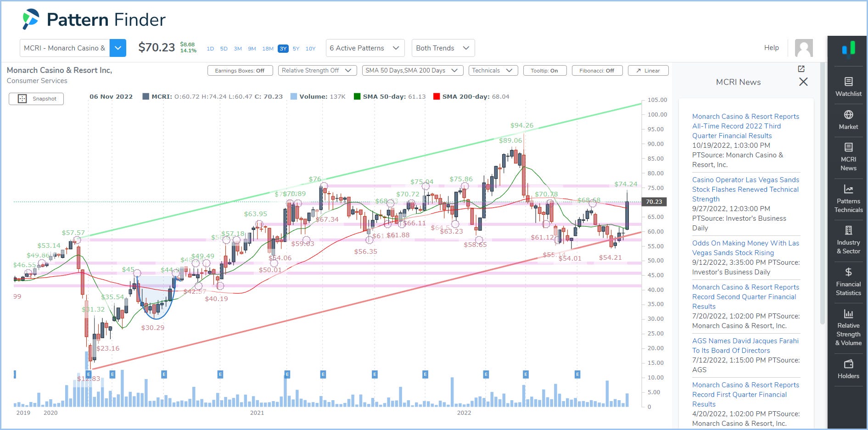Expand the Both Trends dropdown
868x430 pixels.
tap(443, 48)
